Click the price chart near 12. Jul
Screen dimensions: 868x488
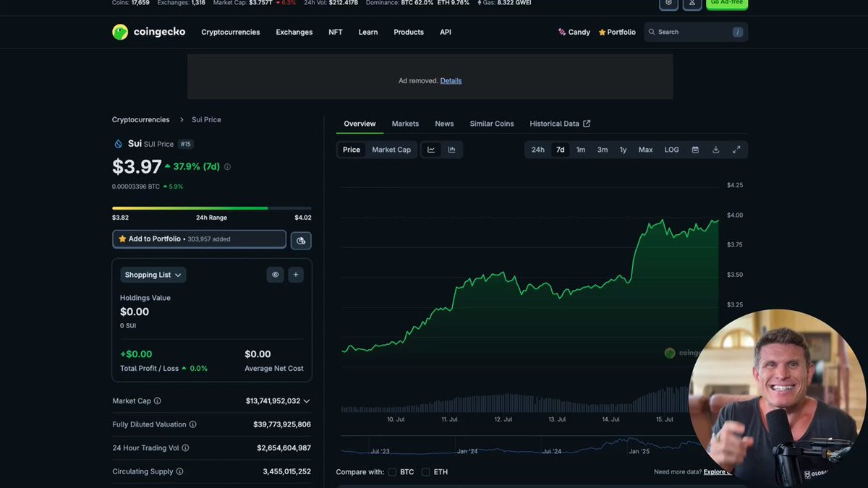(503, 275)
